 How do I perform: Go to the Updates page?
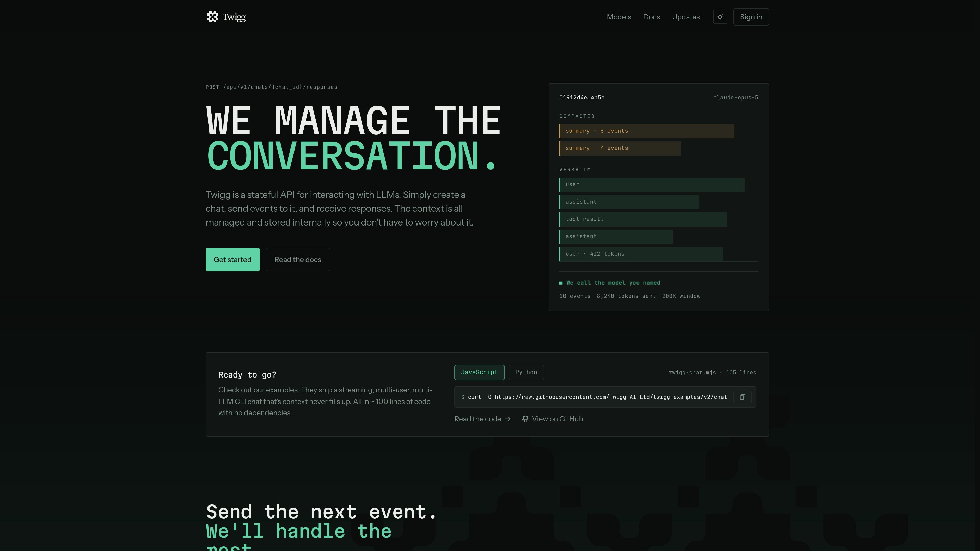coord(685,17)
